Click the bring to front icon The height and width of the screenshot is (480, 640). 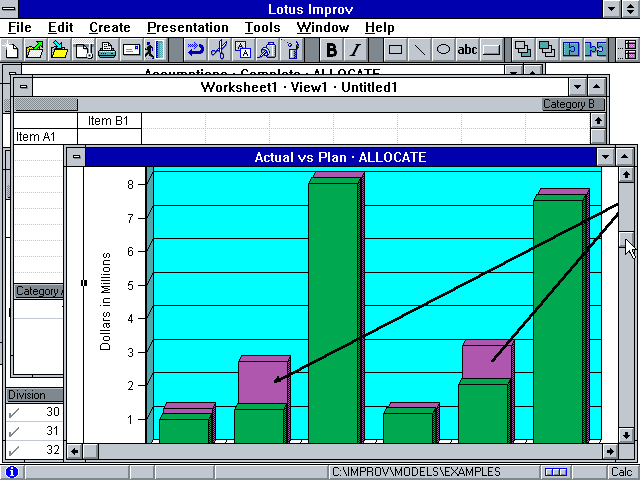click(523, 50)
